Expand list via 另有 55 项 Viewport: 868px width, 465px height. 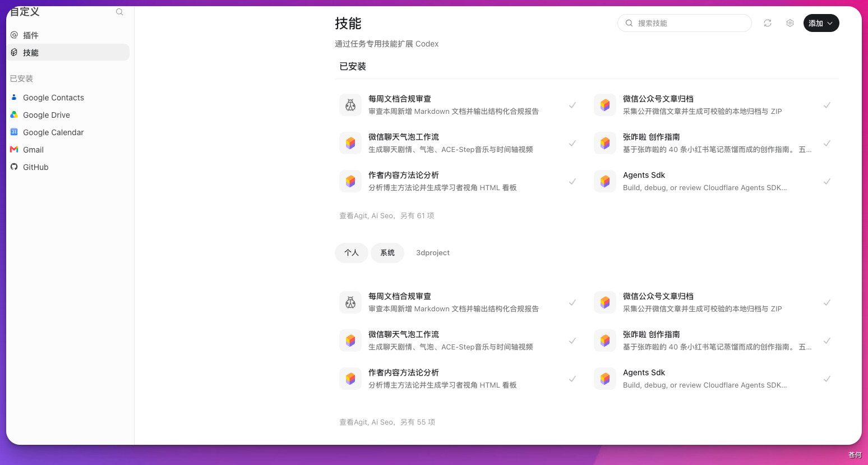pos(418,422)
